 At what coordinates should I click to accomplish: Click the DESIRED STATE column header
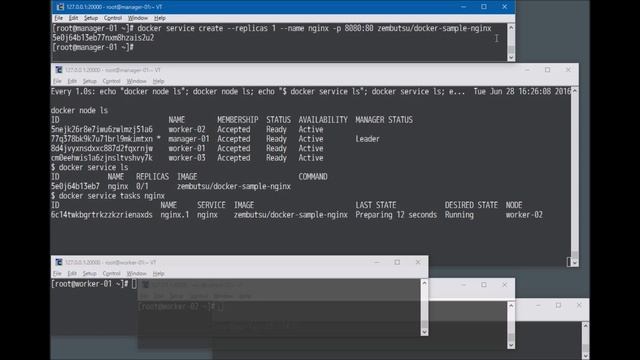pyautogui.click(x=471, y=205)
